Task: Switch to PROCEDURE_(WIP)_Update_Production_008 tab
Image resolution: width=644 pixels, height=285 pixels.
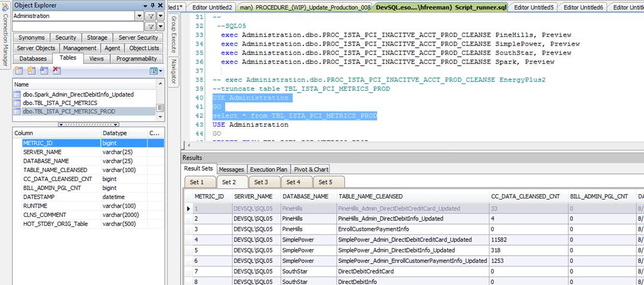Action: (x=305, y=7)
